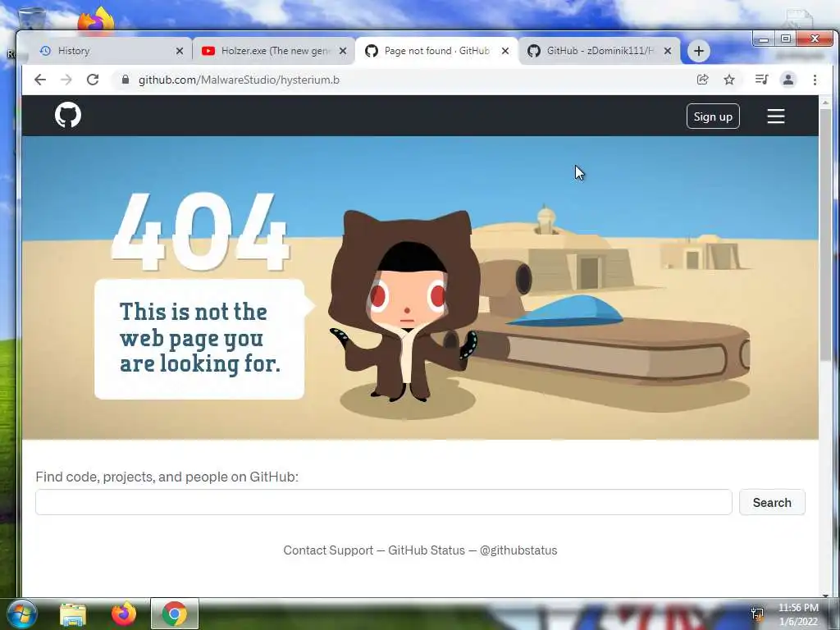This screenshot has width=840, height=630.
Task: Open the Chrome profile avatar
Action: tap(788, 80)
